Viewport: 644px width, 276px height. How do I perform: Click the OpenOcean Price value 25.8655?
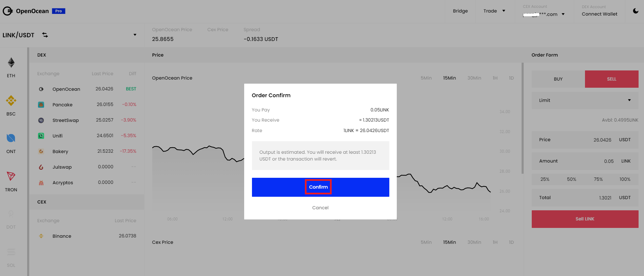(163, 39)
